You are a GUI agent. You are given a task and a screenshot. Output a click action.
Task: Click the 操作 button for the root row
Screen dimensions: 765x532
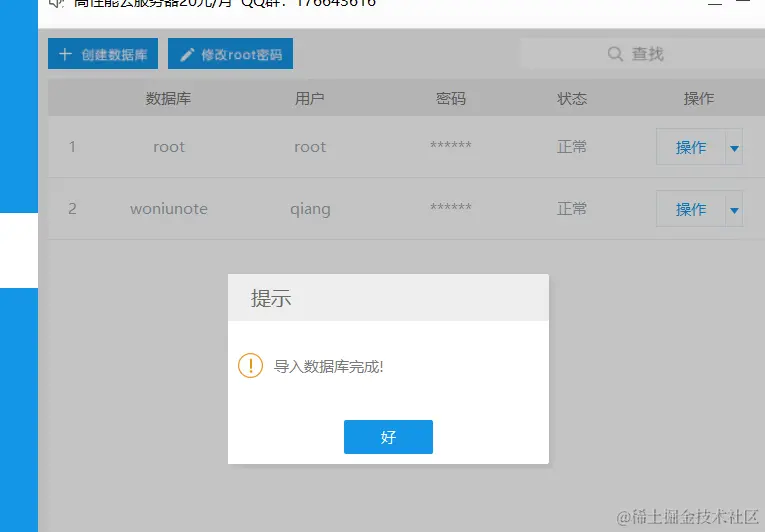coord(690,147)
